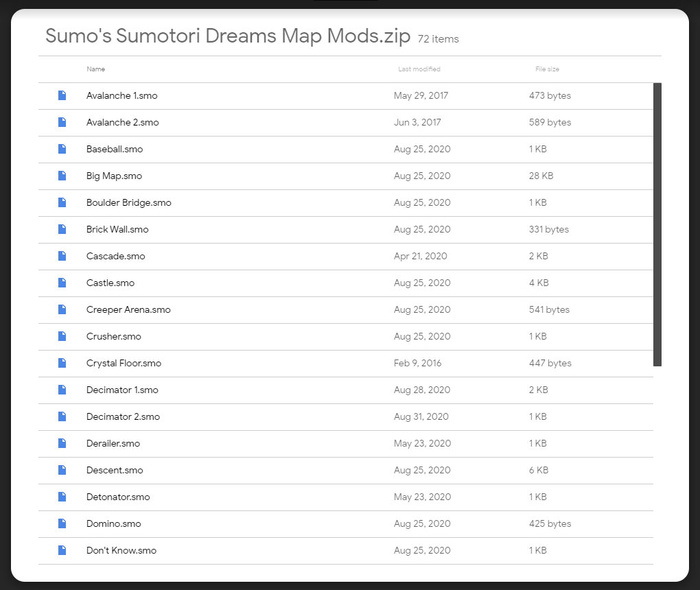Sort files by the Name column header
Screen dimensions: 700x590
point(96,69)
